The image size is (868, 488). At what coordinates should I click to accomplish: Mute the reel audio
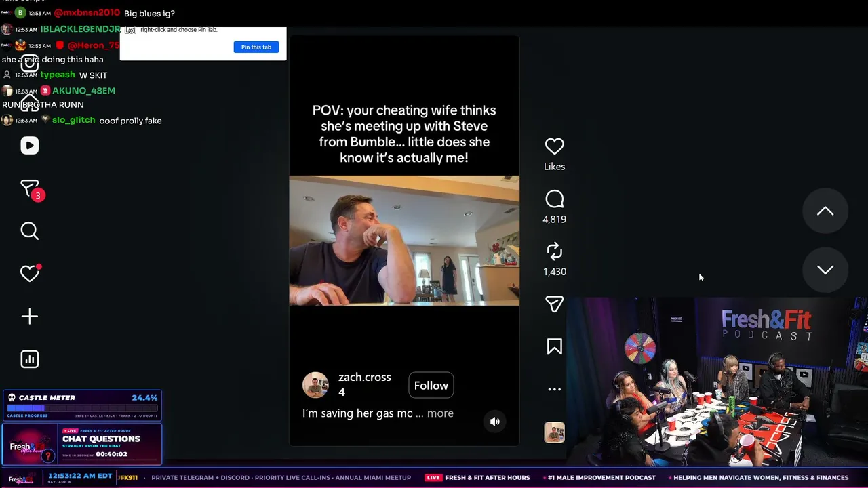(495, 422)
